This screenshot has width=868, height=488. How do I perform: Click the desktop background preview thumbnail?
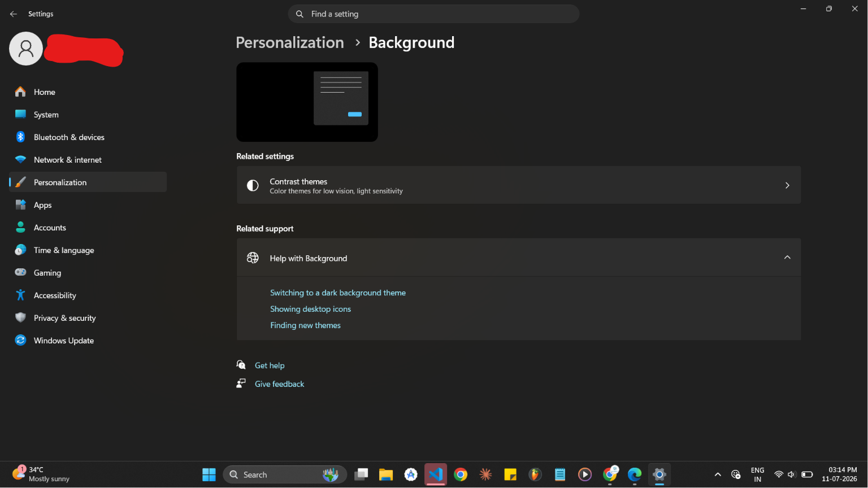(307, 102)
